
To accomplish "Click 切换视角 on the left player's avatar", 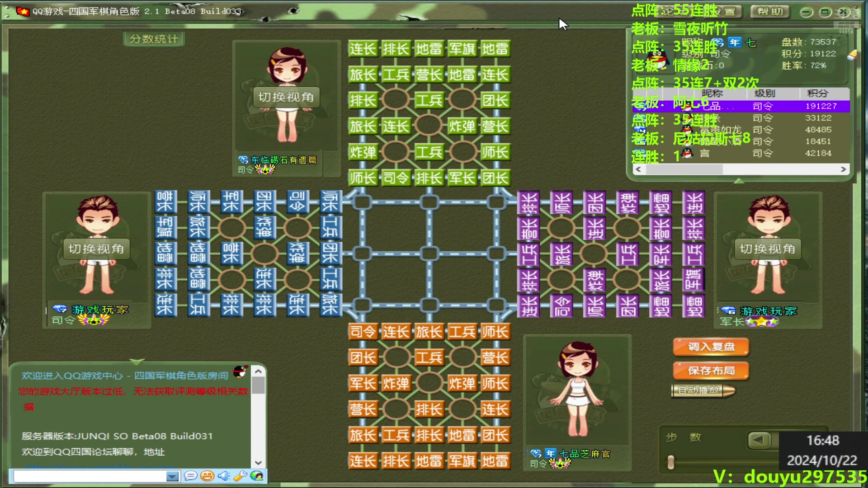I will (x=96, y=249).
